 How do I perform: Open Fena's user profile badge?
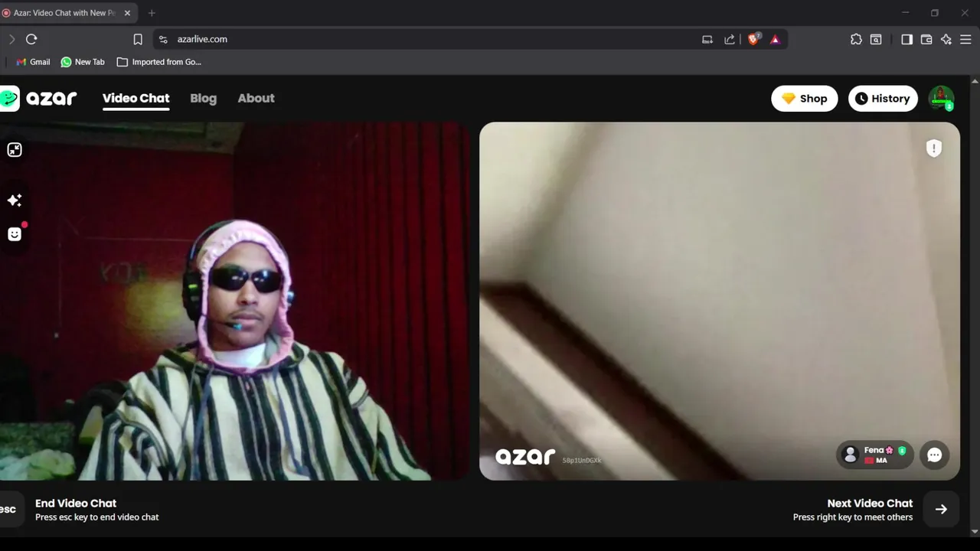(x=874, y=455)
